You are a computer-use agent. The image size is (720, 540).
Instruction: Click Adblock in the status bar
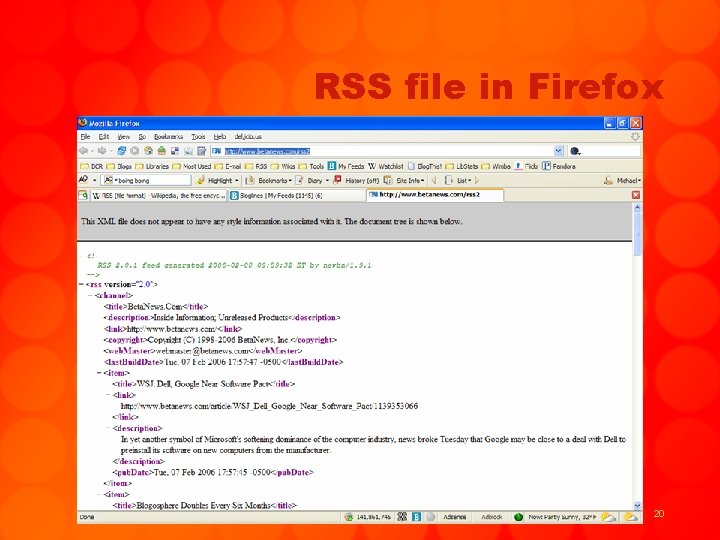pos(491,517)
